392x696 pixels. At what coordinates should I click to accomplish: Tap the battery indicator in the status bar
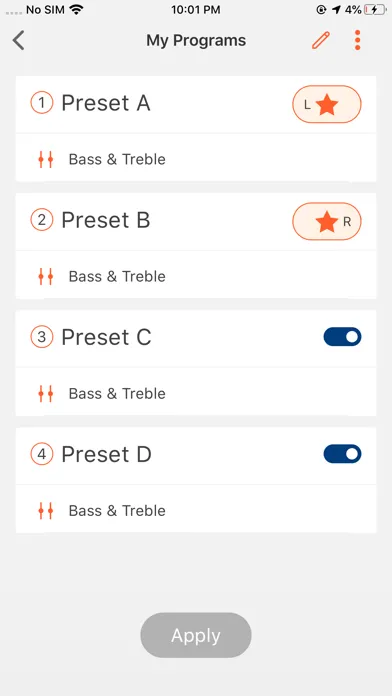[x=375, y=10]
